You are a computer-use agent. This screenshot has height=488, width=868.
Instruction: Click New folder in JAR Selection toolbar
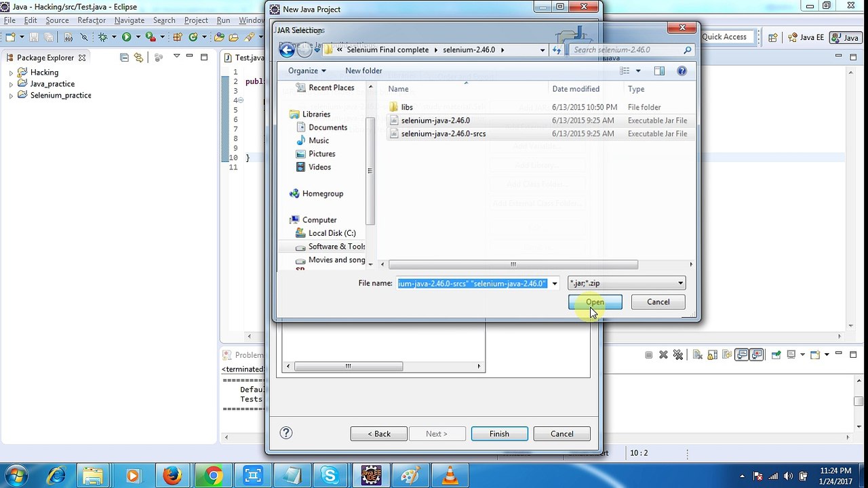pyautogui.click(x=363, y=70)
